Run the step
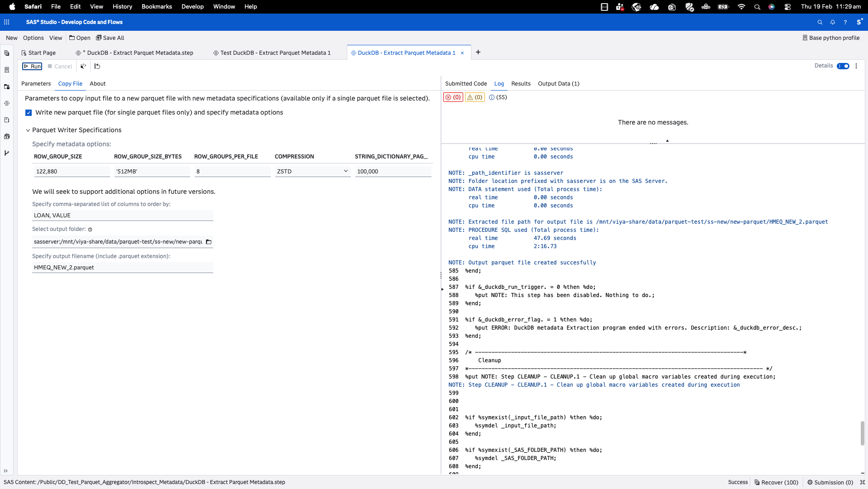Image resolution: width=868 pixels, height=489 pixels. 32,67
